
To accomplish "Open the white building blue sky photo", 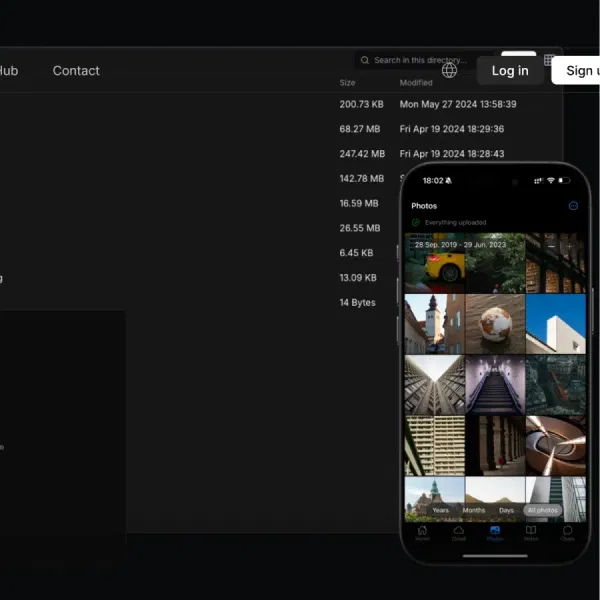I will [x=556, y=324].
